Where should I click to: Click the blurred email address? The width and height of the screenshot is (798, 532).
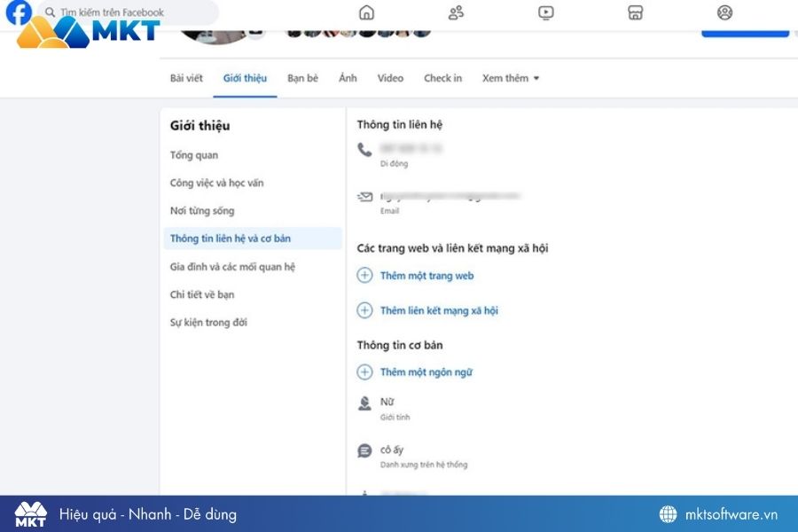click(x=450, y=195)
